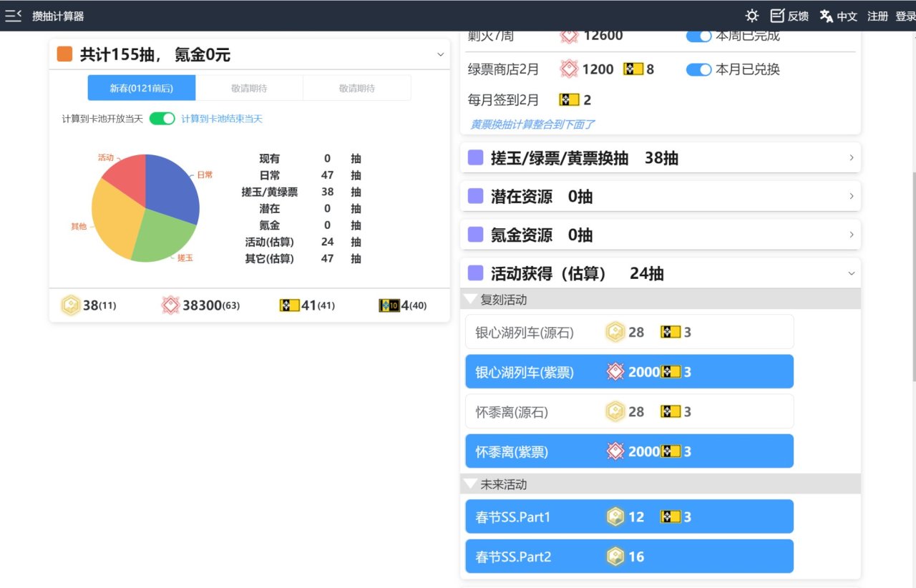The height and width of the screenshot is (588, 916).
Task: Click the originium icon in the bottom totals
Action: [x=71, y=305]
